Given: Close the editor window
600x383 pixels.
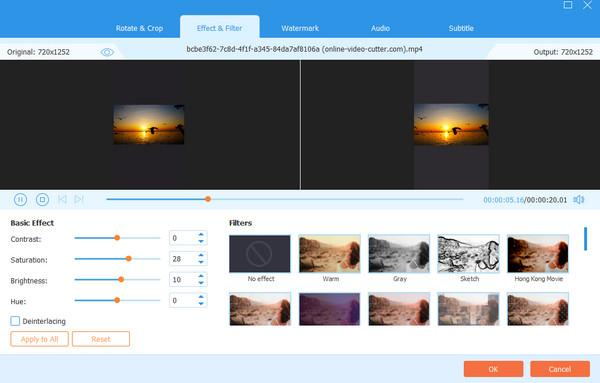Looking at the screenshot, I should [x=587, y=5].
